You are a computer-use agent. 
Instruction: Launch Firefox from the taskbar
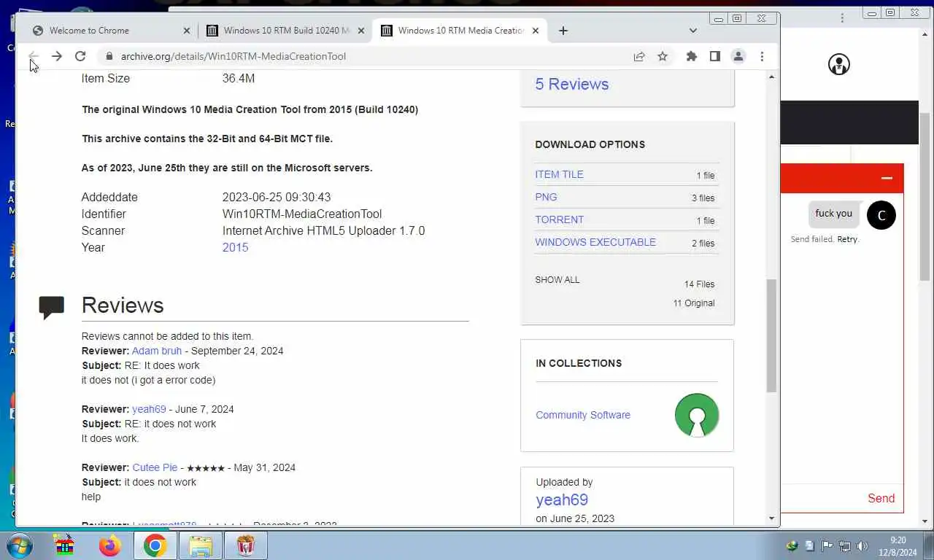coord(109,545)
